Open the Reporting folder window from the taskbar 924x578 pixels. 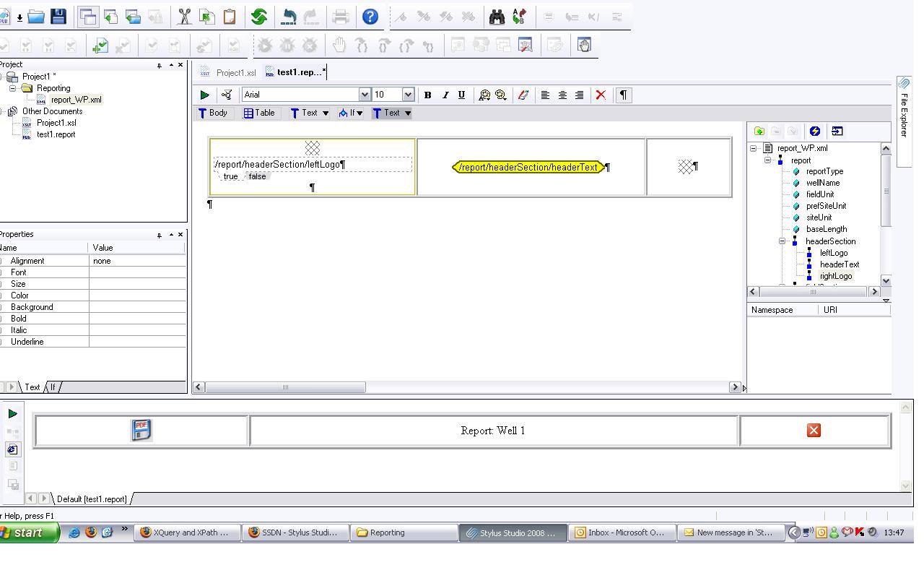[x=404, y=532]
